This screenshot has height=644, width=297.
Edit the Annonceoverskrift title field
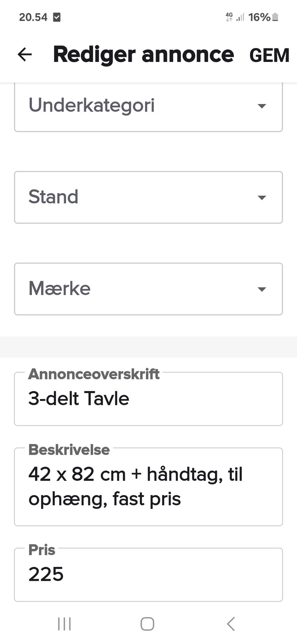(148, 399)
